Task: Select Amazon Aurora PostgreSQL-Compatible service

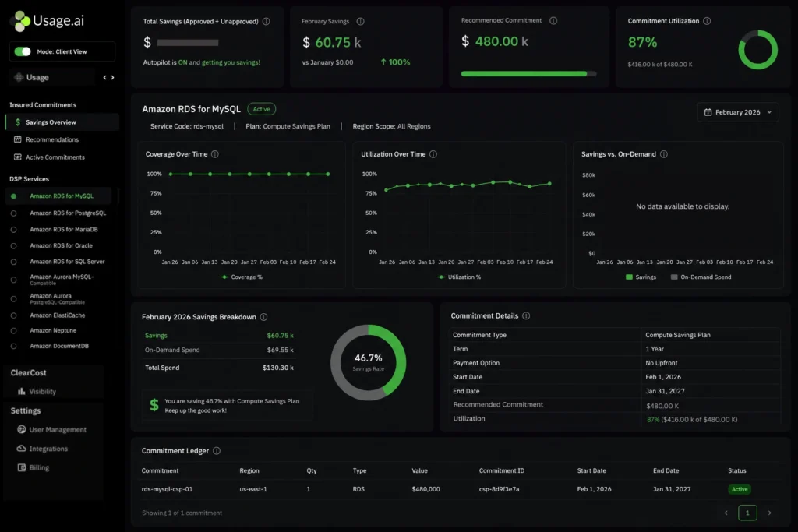Action: point(57,298)
